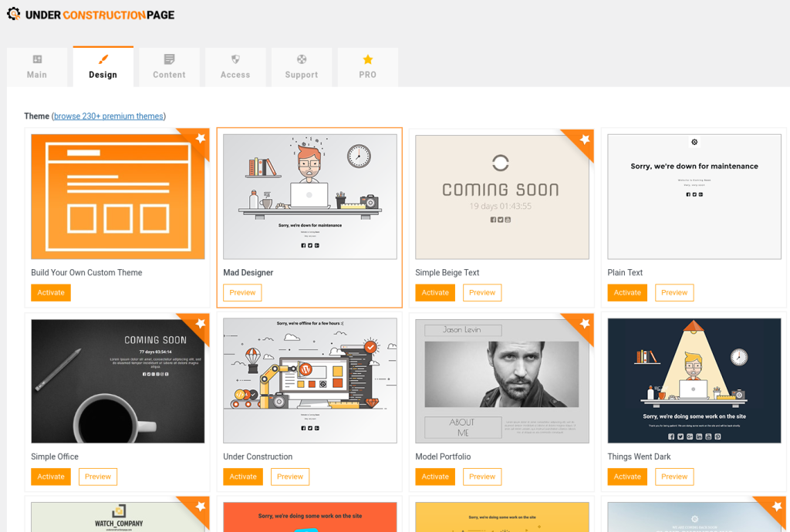Image resolution: width=790 pixels, height=532 pixels.
Task: Activate Build Your Own Custom Theme
Action: click(51, 292)
